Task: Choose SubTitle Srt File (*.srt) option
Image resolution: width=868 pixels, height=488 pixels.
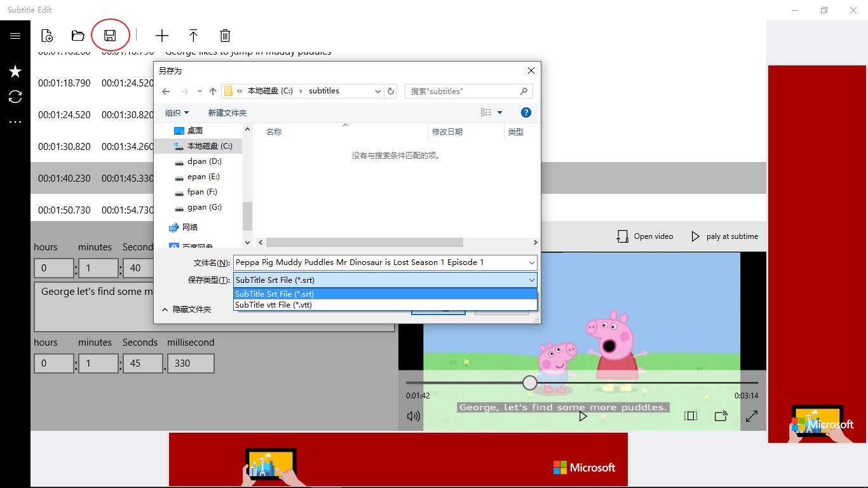Action: (385, 294)
